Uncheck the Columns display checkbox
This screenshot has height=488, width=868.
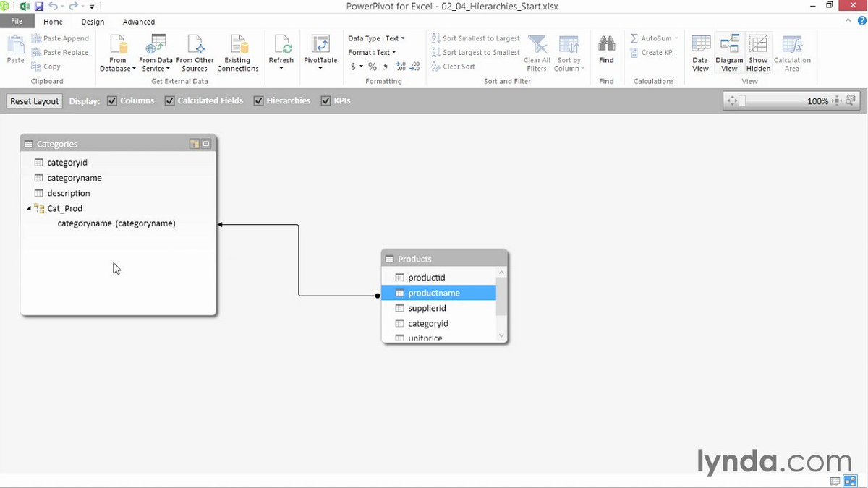coord(112,100)
